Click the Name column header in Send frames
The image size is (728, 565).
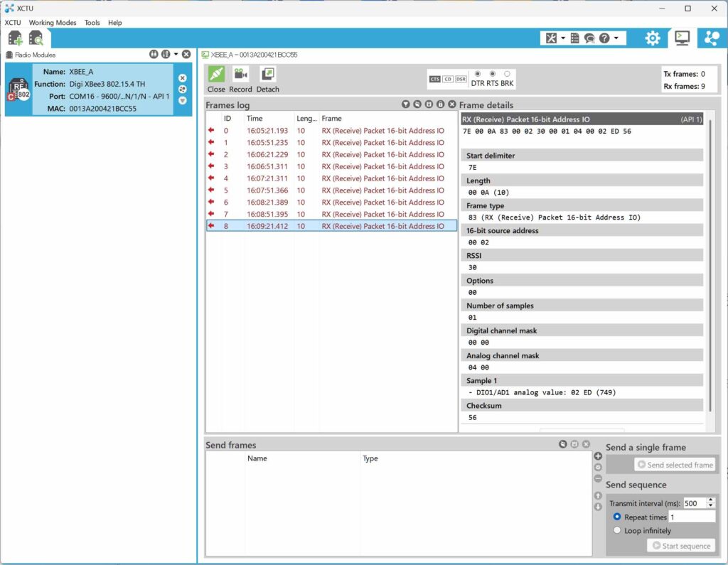[257, 458]
